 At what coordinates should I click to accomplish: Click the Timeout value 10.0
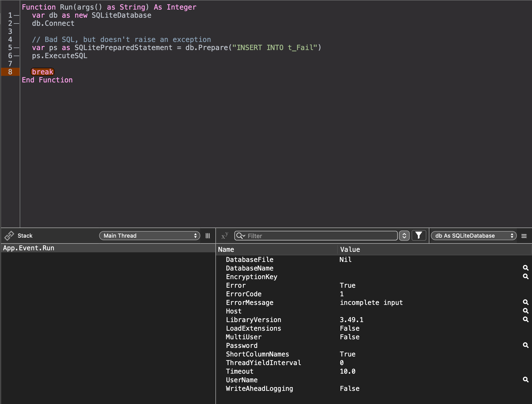click(x=348, y=371)
